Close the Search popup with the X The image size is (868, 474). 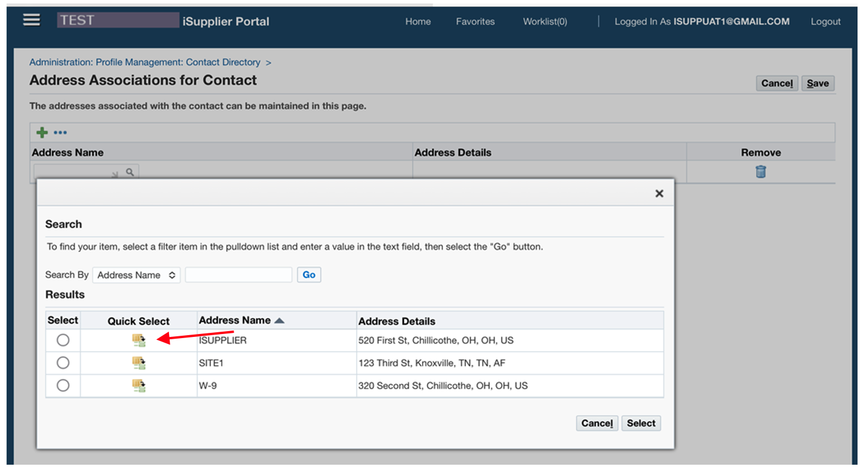tap(659, 193)
